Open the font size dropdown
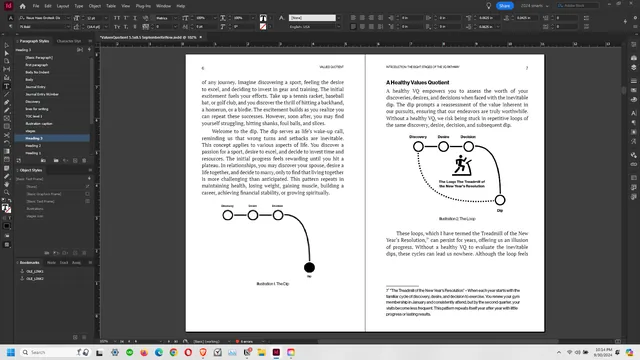 [106, 18]
